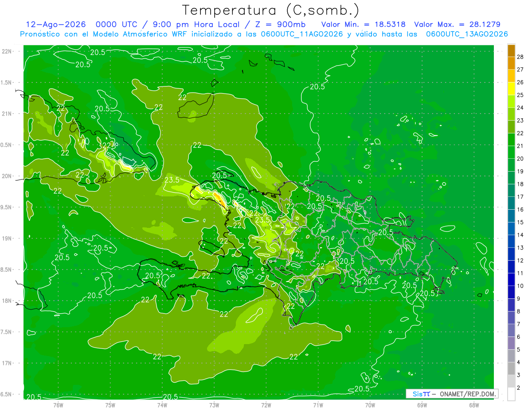Click the "68W" longitude axis label

click(474, 405)
